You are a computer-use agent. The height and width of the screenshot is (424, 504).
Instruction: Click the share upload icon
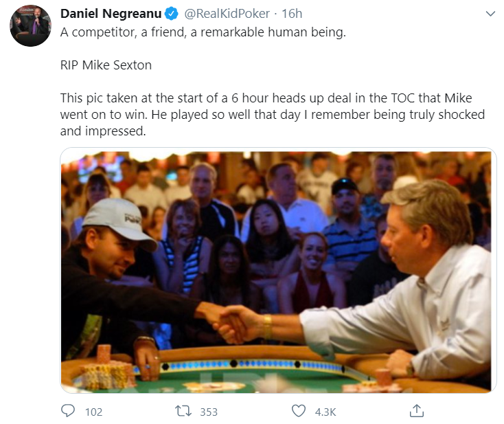(415, 411)
